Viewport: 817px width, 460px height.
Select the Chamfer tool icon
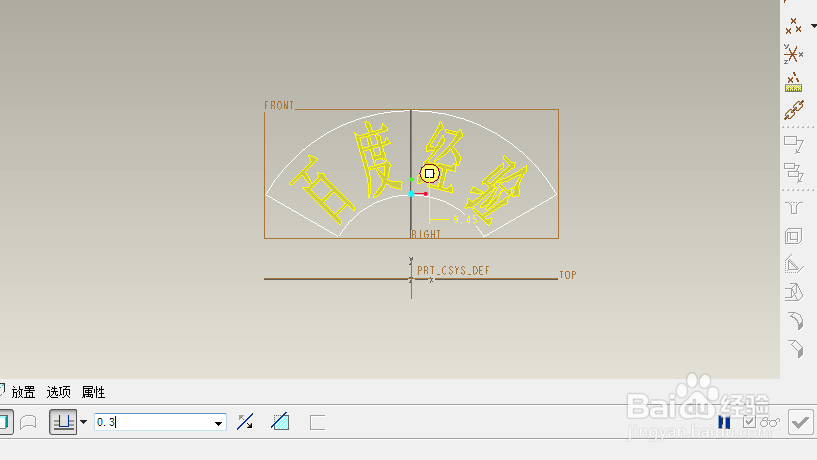tap(796, 348)
